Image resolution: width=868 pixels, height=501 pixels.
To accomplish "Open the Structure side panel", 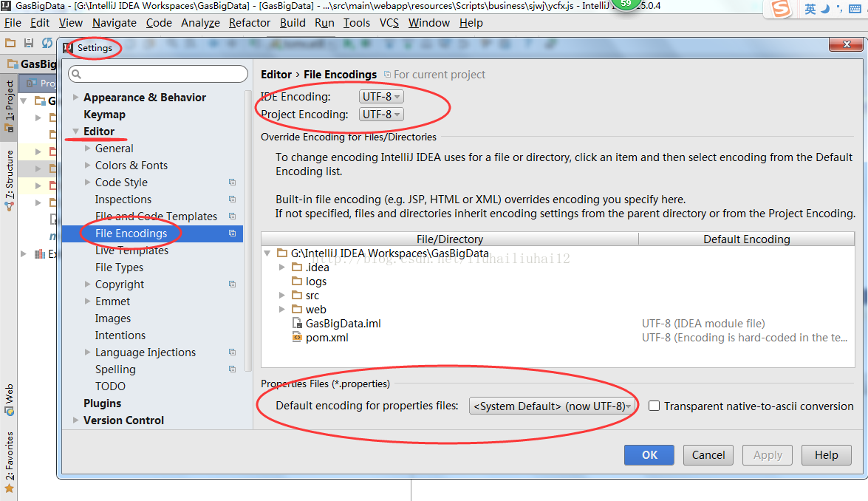I will pos(9,176).
